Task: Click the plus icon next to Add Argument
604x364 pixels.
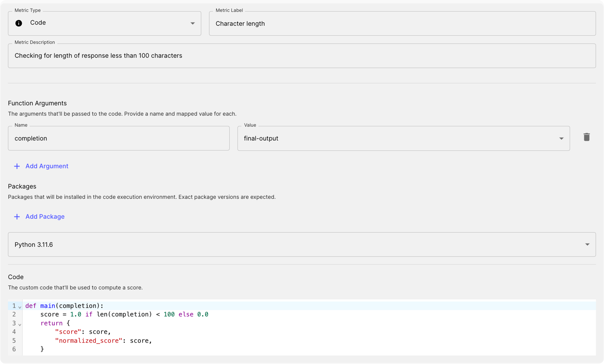Action: [x=17, y=166]
